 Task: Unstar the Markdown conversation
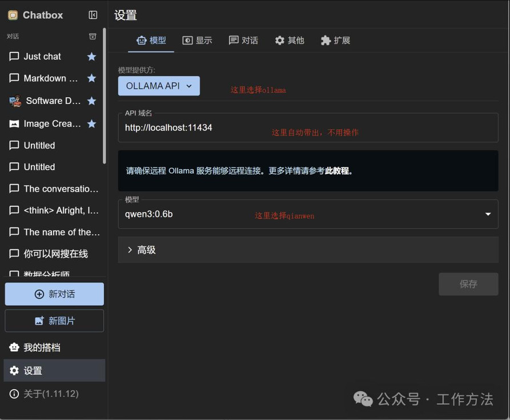92,78
